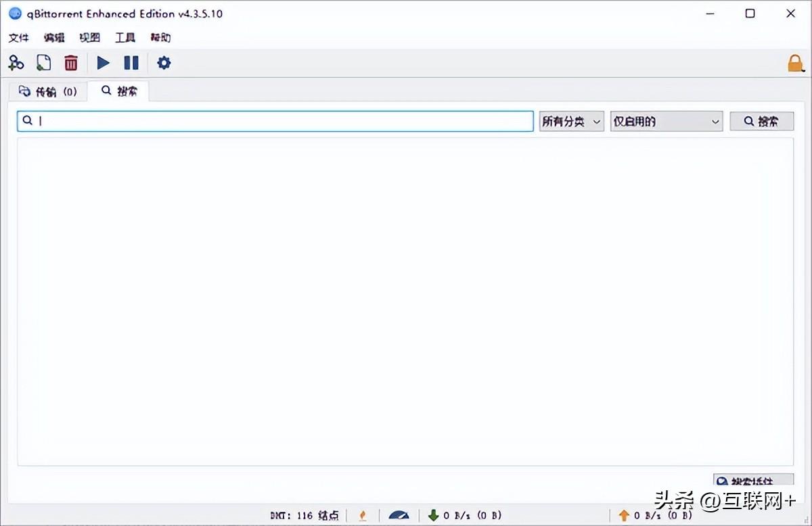The width and height of the screenshot is (812, 526).
Task: Expand the 仅启用的 plugin dropdown
Action: pos(667,122)
